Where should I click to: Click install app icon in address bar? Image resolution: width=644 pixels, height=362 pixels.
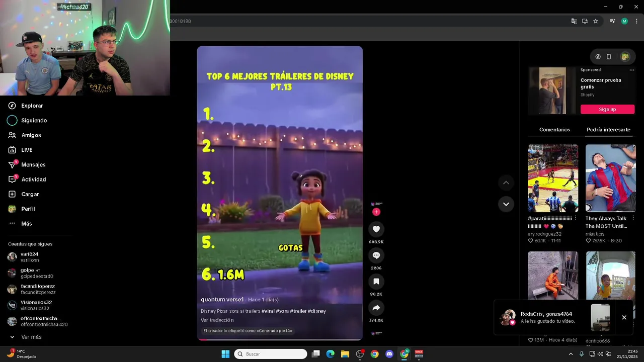585,21
